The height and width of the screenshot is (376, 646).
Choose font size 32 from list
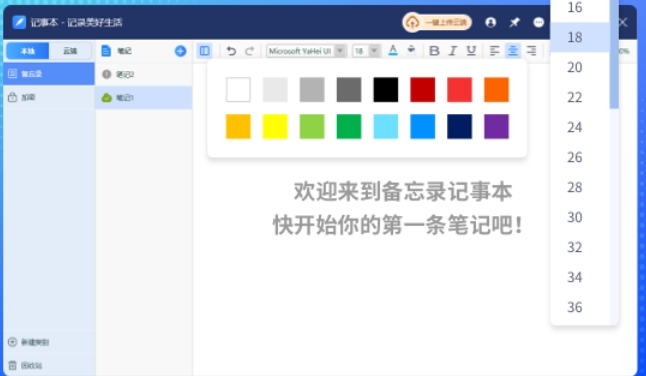[580, 248]
